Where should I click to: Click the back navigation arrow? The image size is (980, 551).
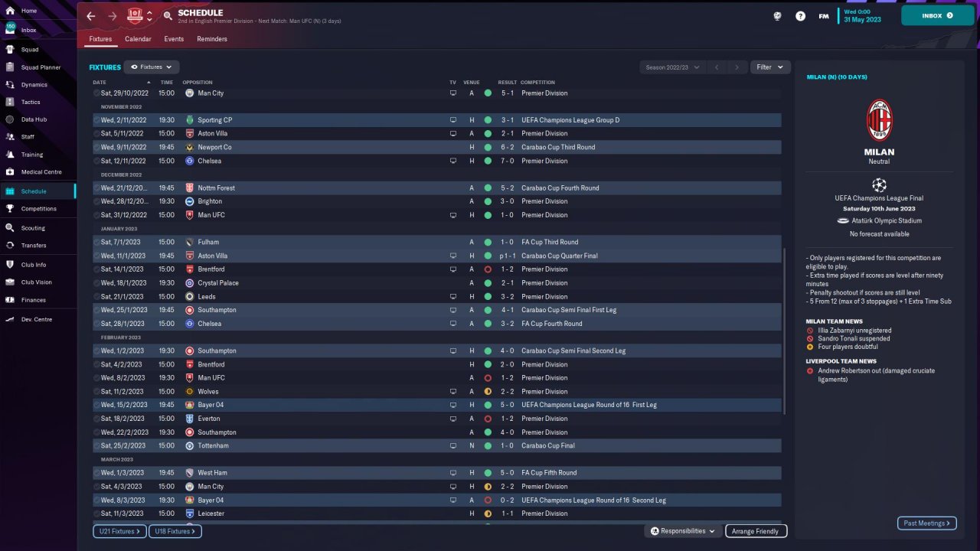click(91, 16)
